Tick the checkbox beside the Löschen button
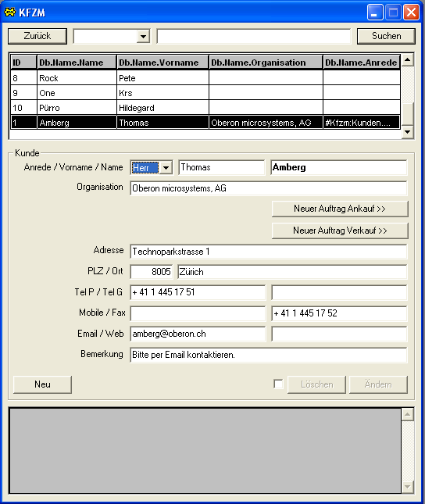 278,384
